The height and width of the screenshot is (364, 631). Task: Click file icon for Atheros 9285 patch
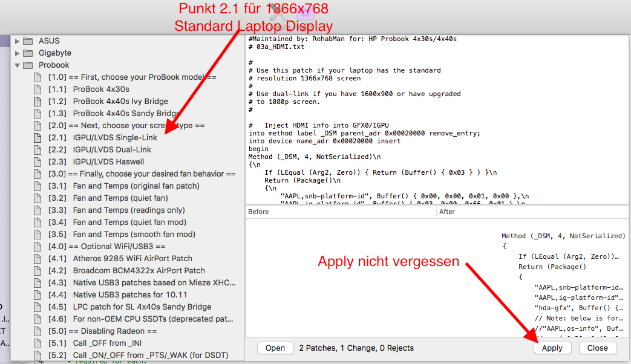point(38,258)
